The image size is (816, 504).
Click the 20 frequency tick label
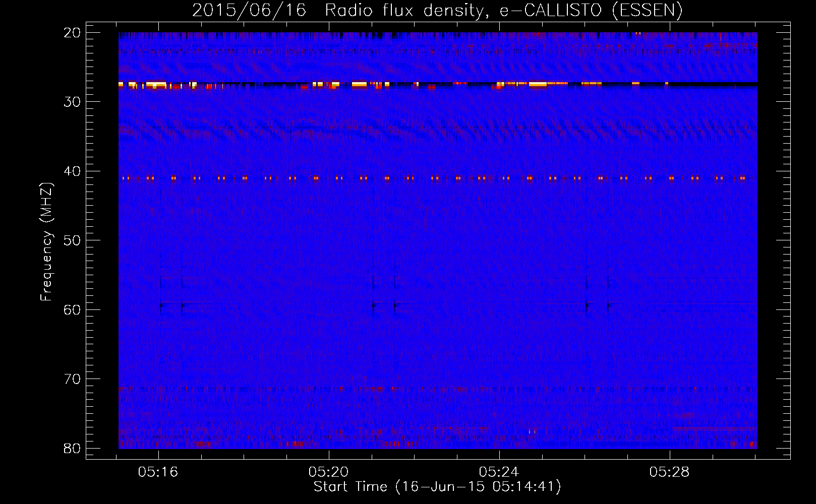coord(73,33)
